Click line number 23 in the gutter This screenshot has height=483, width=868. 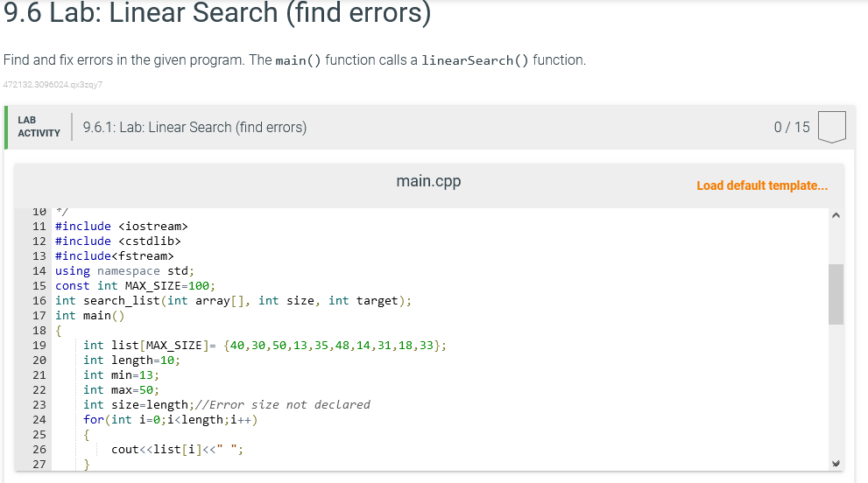tap(39, 405)
